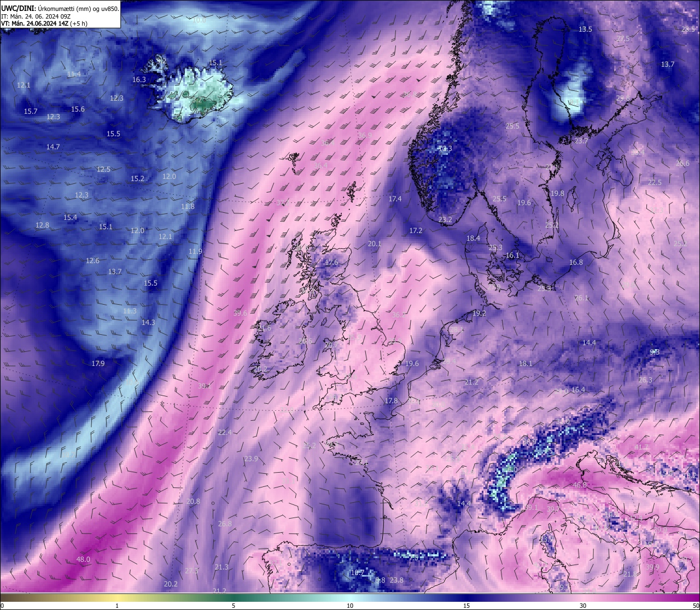This screenshot has height=610, width=700.
Task: Click the map value 12.6 over the Atlantic
Action: pos(92,260)
